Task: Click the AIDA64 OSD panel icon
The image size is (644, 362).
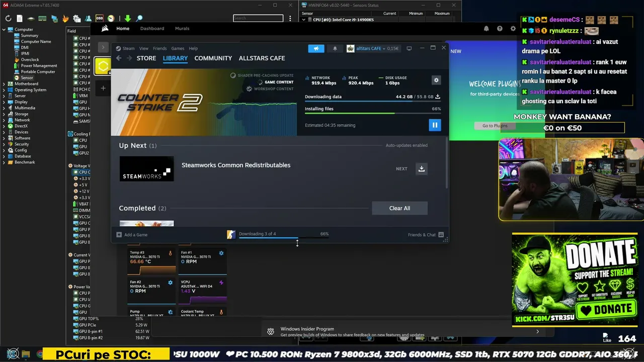Action: [100, 19]
